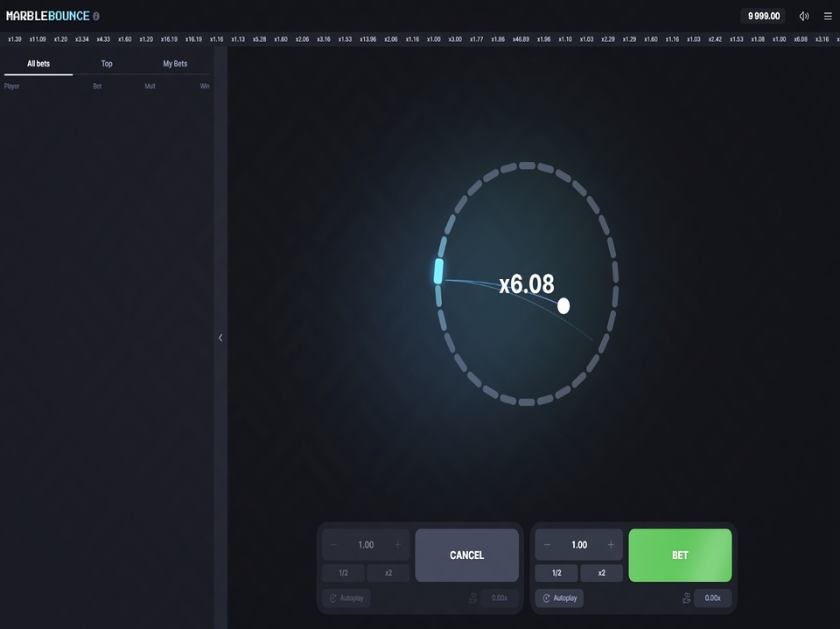The width and height of the screenshot is (840, 629).
Task: Enable Autoplay in the left bet panel
Action: pos(346,598)
